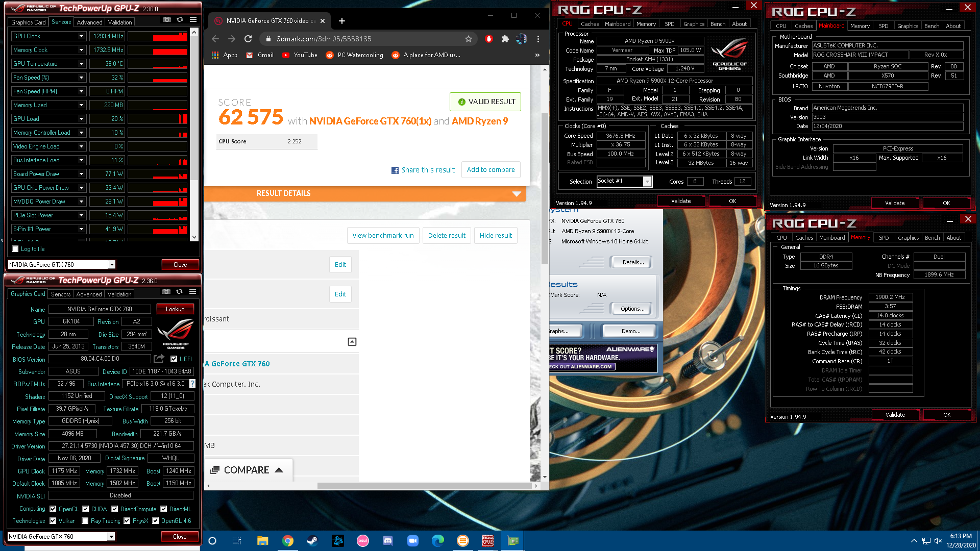The image size is (980, 551).
Task: Open Steam from taskbar
Action: point(312,541)
